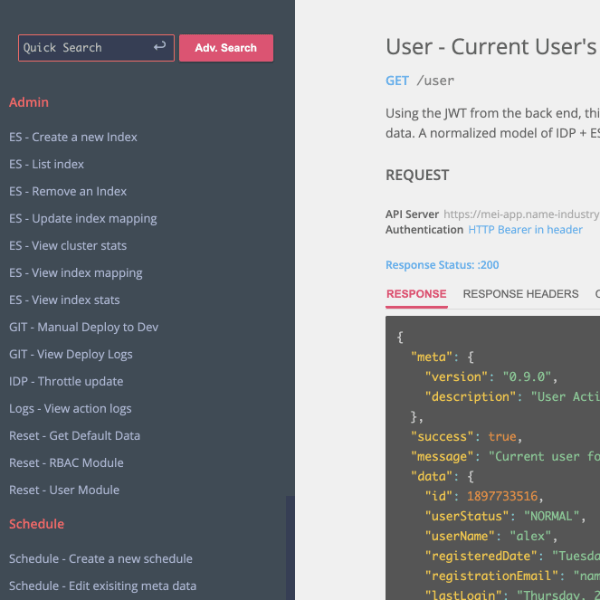
Task: Click the HTTP Bearer in header link
Action: tap(525, 230)
